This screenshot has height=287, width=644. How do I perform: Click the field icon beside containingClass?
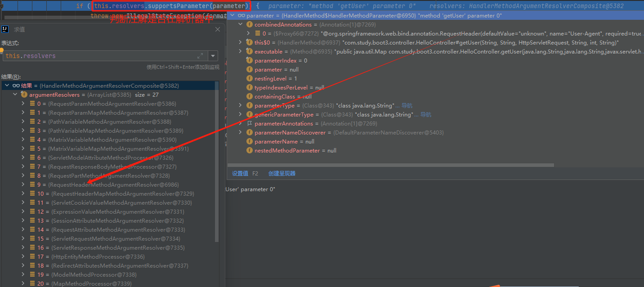[x=250, y=96]
